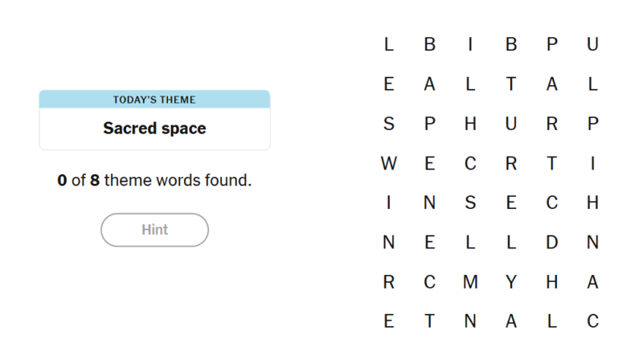This screenshot has height=364, width=643.
Task: Select the T in the bottom row
Action: [429, 321]
